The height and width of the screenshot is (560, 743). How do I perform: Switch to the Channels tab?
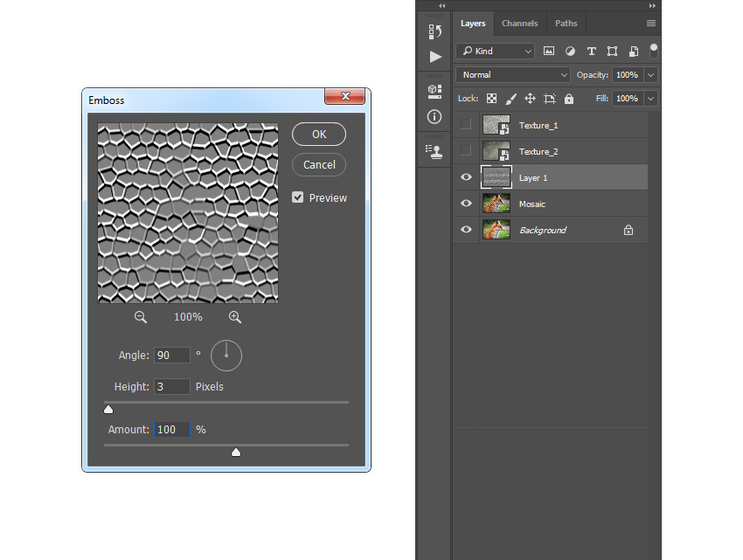pos(520,24)
